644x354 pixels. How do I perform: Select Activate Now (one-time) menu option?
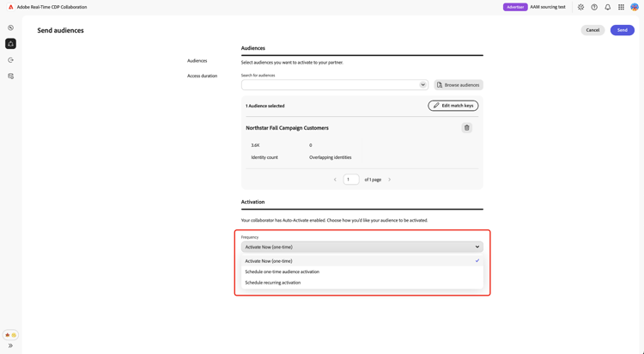coord(361,260)
